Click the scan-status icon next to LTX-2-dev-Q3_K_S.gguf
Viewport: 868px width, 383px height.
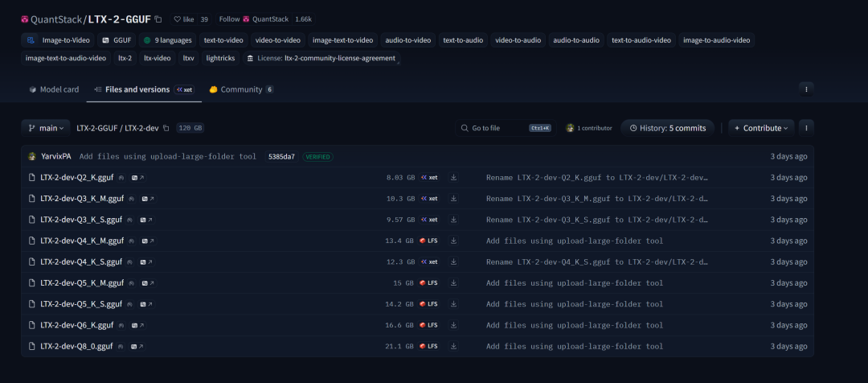pyautogui.click(x=130, y=220)
